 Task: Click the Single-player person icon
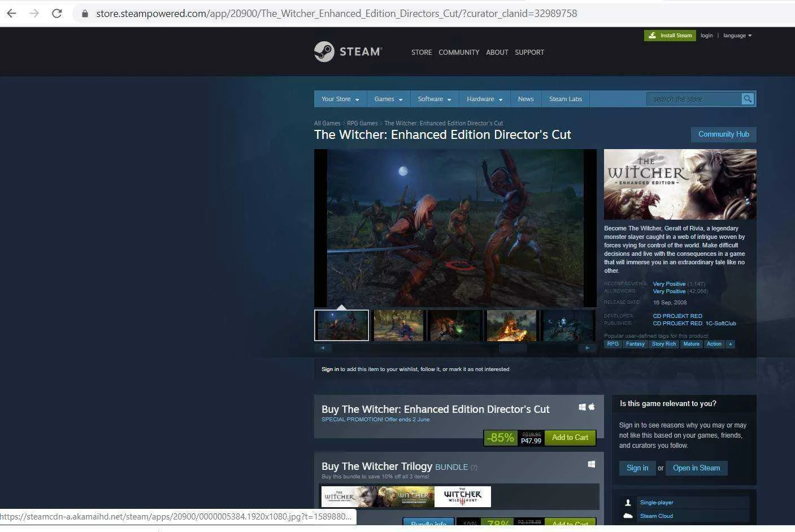pyautogui.click(x=628, y=503)
